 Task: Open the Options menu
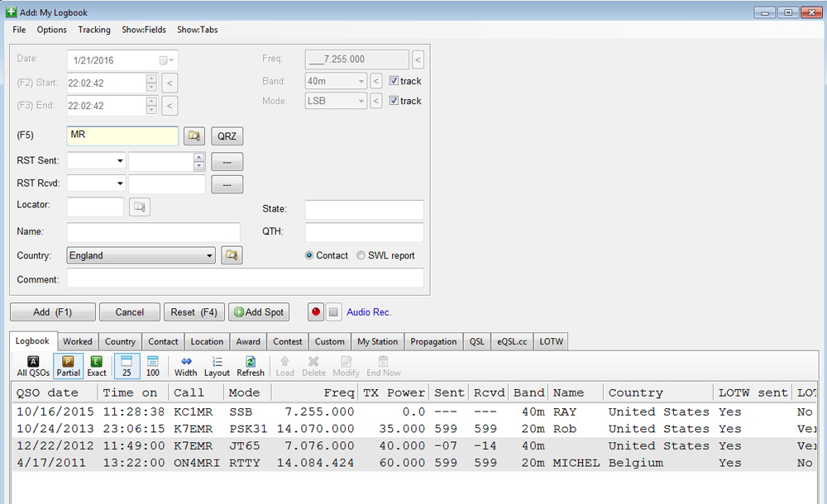click(x=51, y=30)
